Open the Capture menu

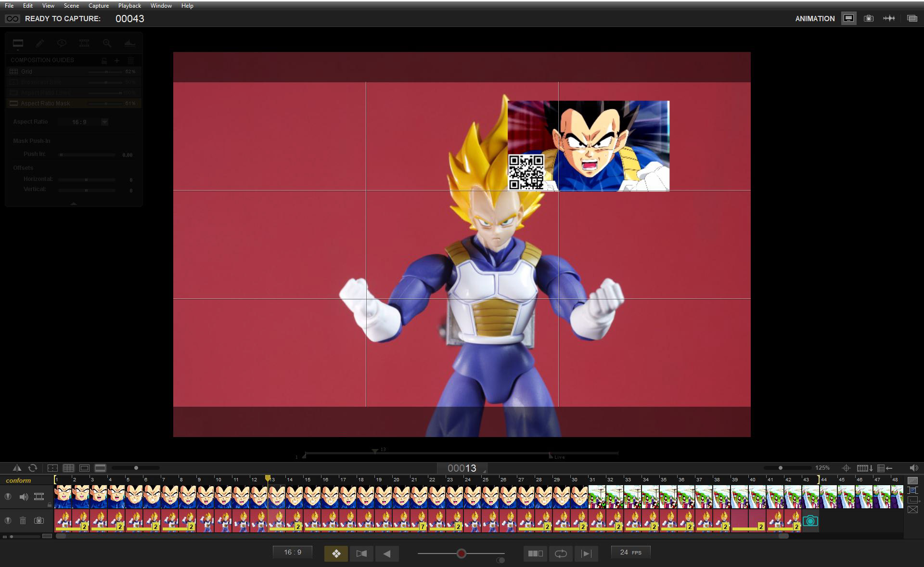pyautogui.click(x=98, y=6)
